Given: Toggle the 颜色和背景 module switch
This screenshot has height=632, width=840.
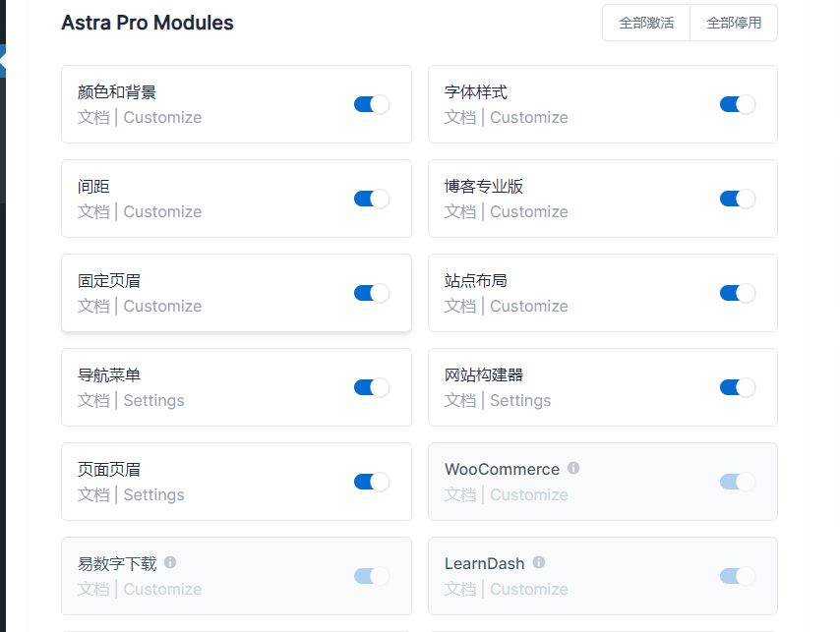Looking at the screenshot, I should pos(372,104).
